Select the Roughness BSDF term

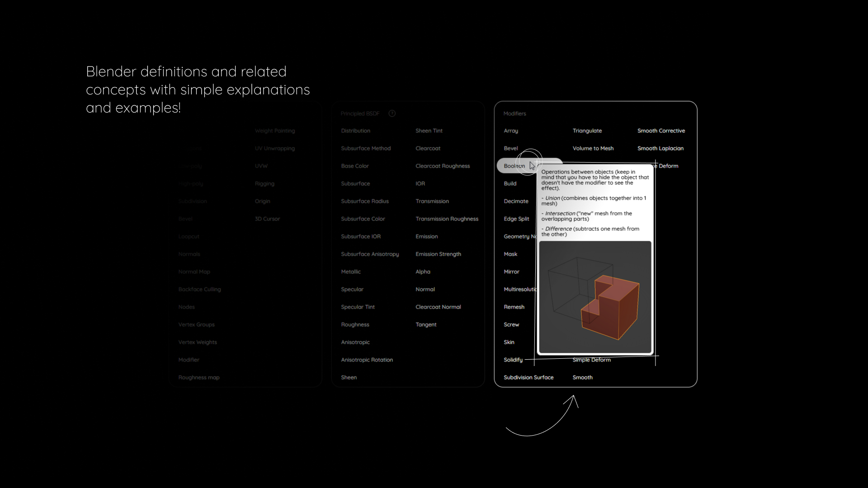tap(355, 324)
